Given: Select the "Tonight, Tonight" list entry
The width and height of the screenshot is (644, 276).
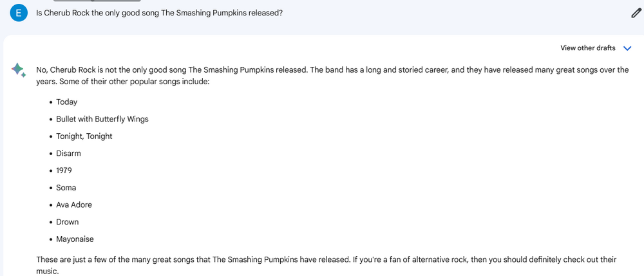Looking at the screenshot, I should pyautogui.click(x=84, y=136).
